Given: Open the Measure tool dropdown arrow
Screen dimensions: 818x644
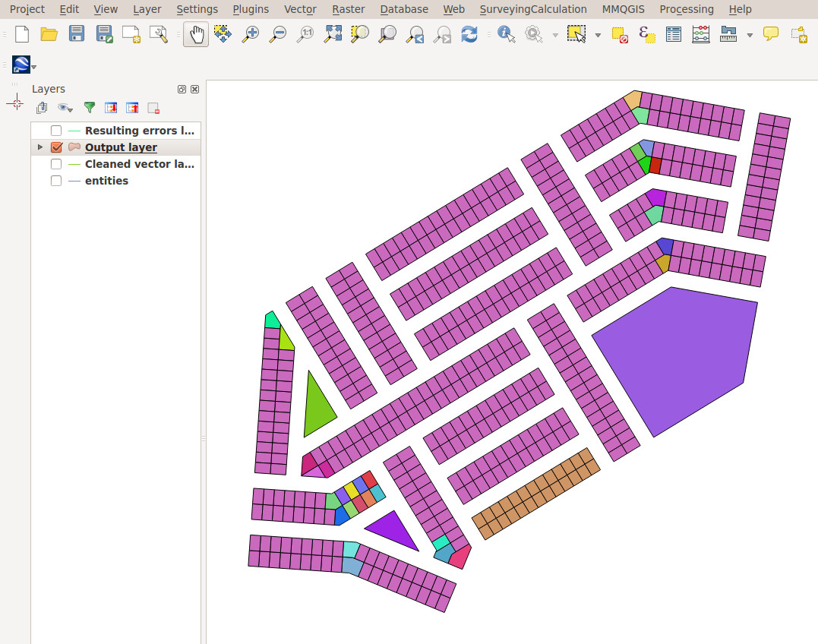Looking at the screenshot, I should [x=750, y=36].
